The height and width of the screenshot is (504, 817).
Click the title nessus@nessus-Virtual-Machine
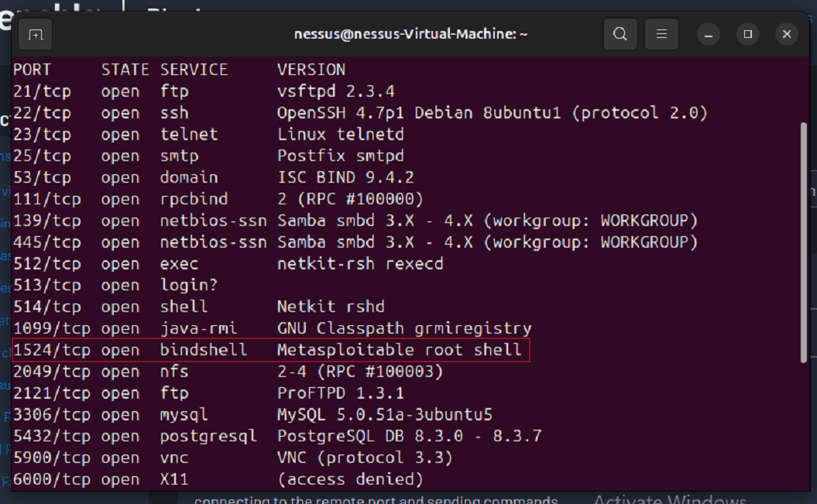click(410, 34)
